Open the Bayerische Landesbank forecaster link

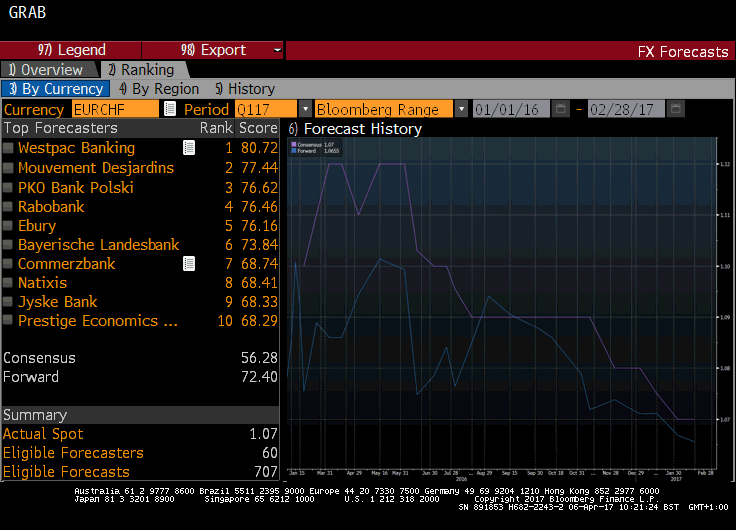point(99,245)
